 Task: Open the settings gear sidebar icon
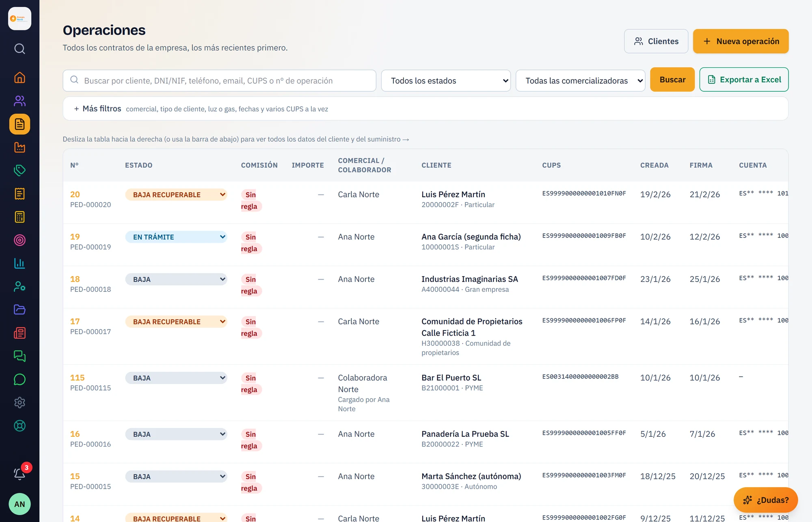pos(19,403)
